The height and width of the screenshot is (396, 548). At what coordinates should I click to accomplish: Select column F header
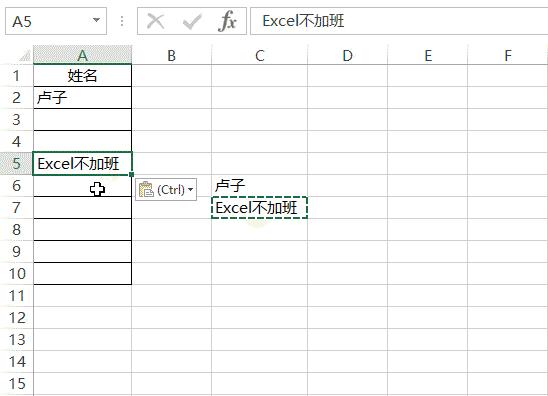(508, 55)
